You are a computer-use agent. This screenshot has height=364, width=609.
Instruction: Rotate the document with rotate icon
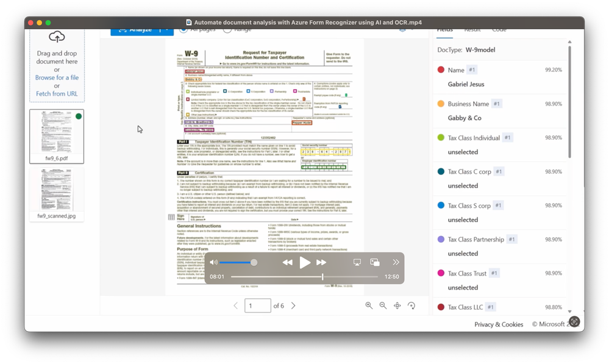point(411,305)
